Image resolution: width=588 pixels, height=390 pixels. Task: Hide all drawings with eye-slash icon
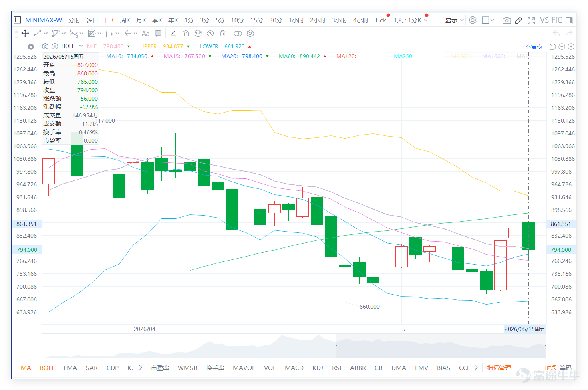click(210, 34)
